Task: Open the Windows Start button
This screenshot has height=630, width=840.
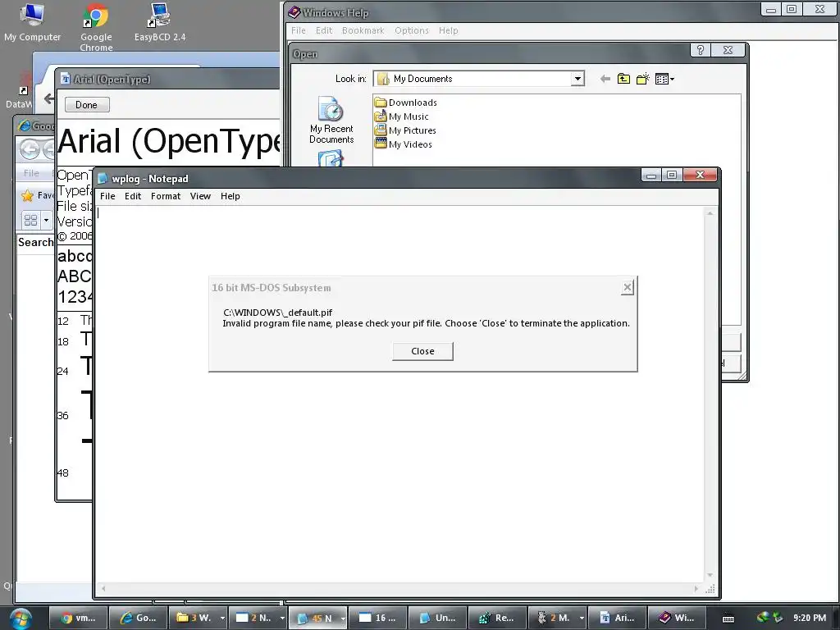Action: (x=20, y=619)
